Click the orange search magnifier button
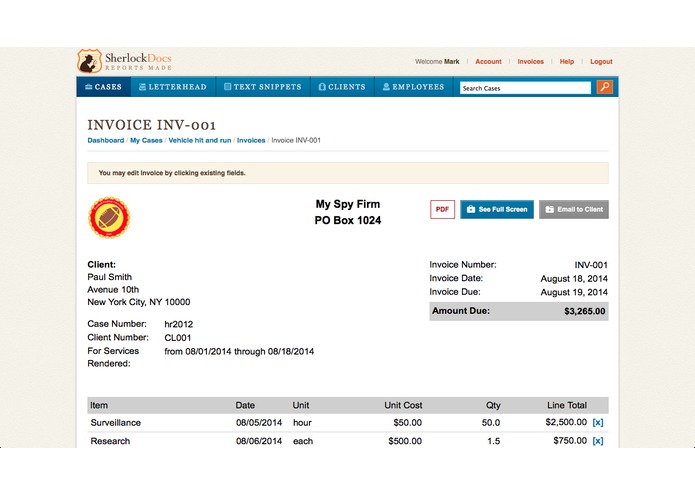Screen dimensions: 695x494 (x=605, y=87)
